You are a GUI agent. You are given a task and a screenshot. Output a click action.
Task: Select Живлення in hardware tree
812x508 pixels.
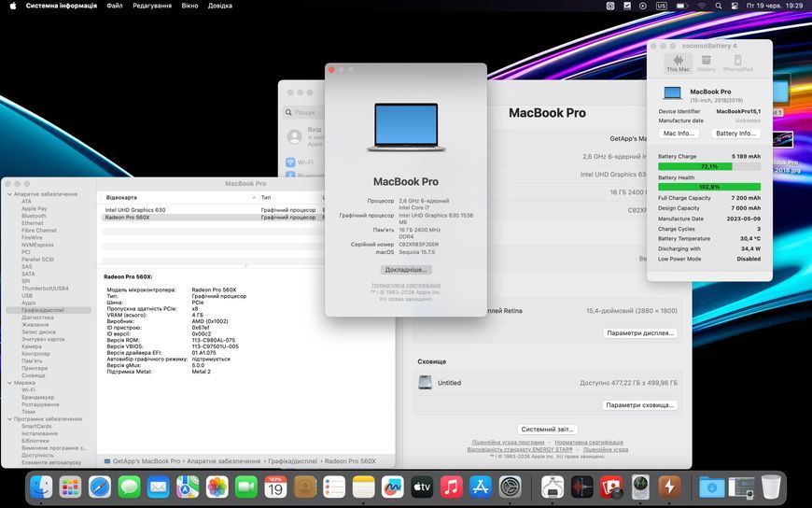point(35,324)
